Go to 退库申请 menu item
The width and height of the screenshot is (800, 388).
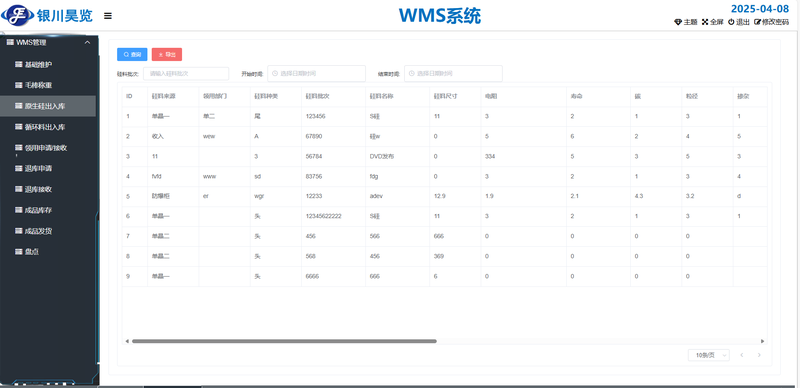(48, 168)
